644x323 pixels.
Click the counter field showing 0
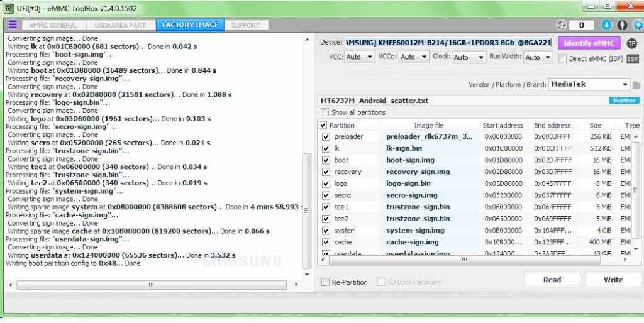(x=581, y=25)
